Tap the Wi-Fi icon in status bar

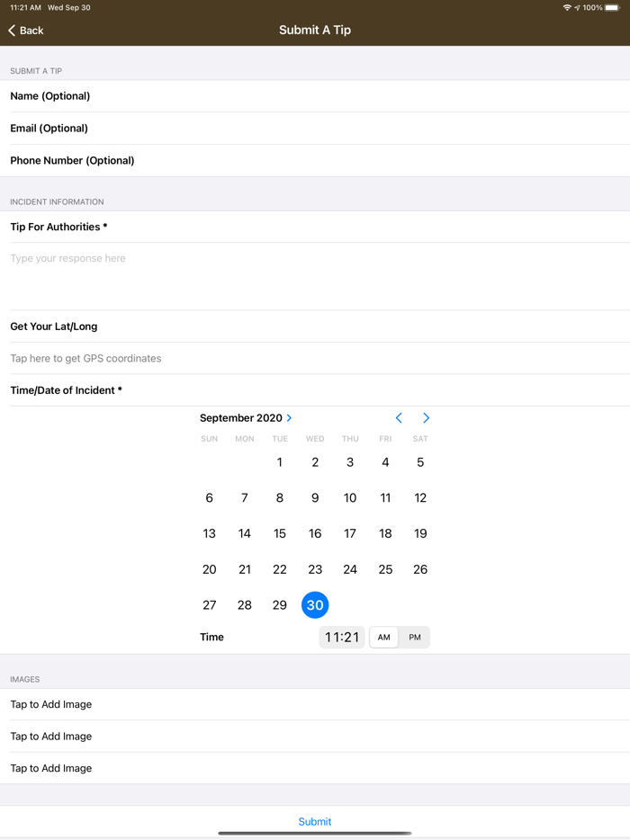click(x=567, y=7)
